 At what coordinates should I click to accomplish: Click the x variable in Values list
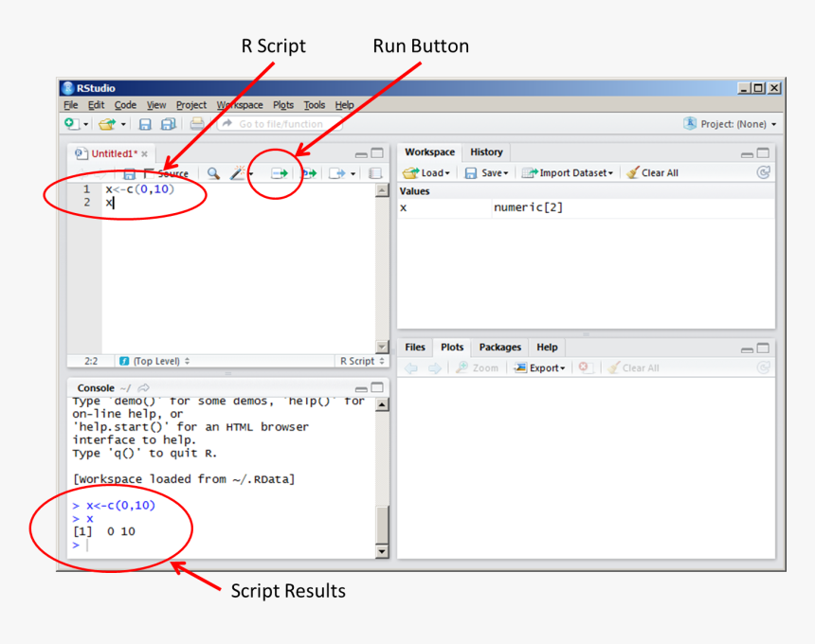pyautogui.click(x=404, y=207)
